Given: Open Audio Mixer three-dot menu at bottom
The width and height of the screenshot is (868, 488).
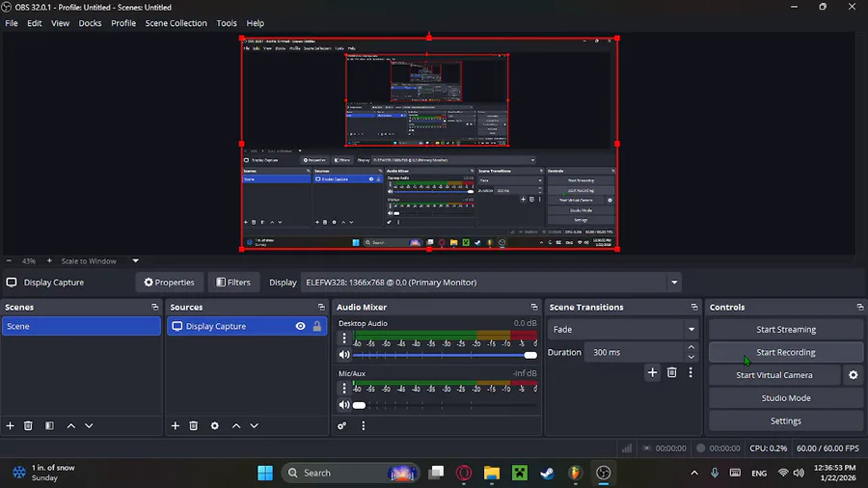Looking at the screenshot, I should tap(364, 425).
